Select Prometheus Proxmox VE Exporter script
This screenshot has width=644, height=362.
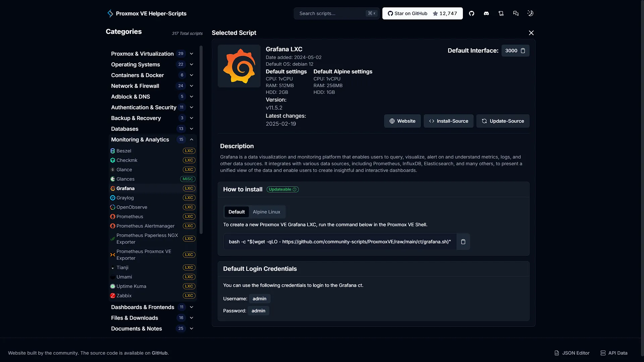pos(153,255)
